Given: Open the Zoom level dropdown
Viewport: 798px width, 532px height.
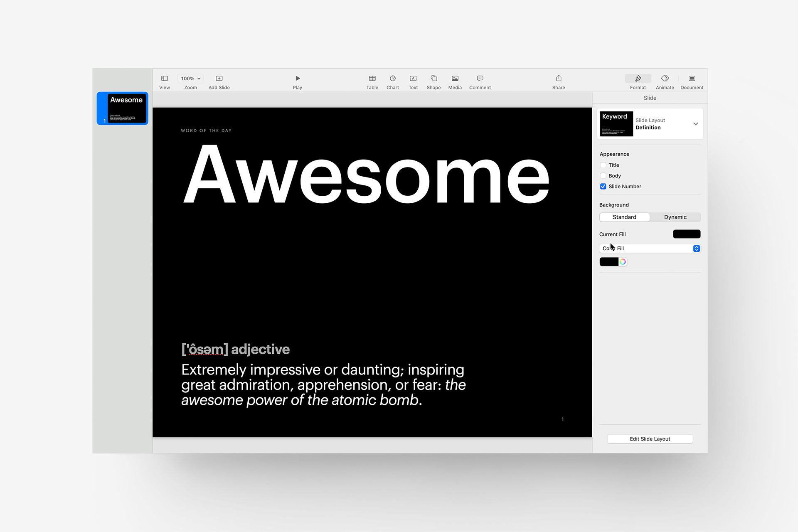Looking at the screenshot, I should pyautogui.click(x=190, y=78).
